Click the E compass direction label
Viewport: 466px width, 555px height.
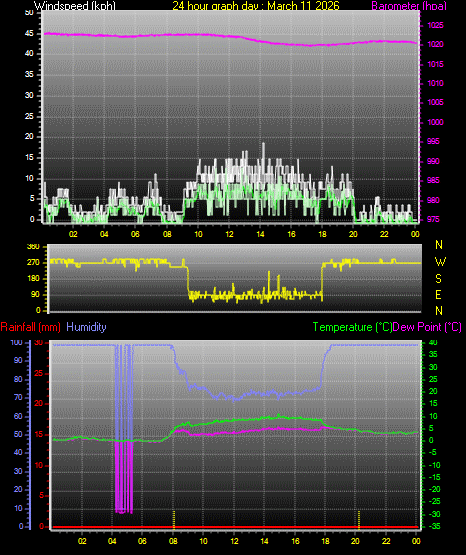click(438, 294)
